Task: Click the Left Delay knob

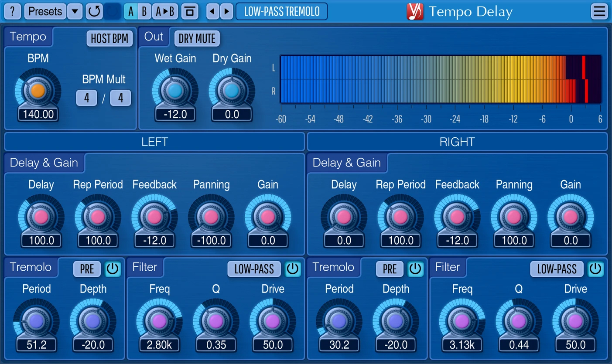Action: (x=41, y=217)
